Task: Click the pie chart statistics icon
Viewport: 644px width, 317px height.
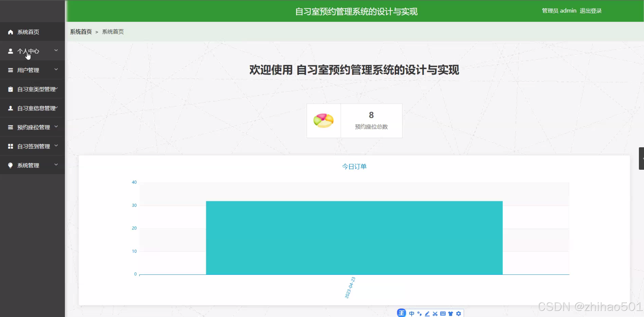Action: [x=324, y=121]
